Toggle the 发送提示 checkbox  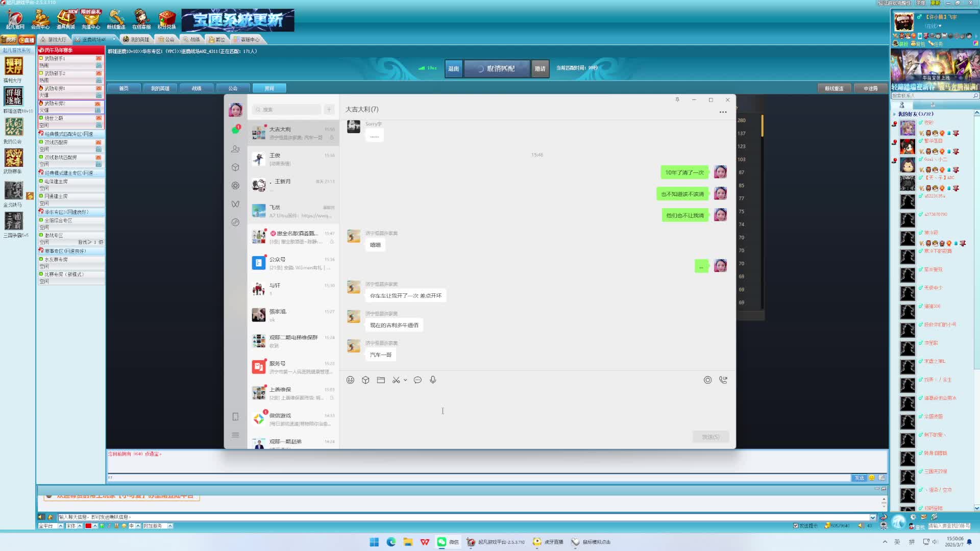795,525
